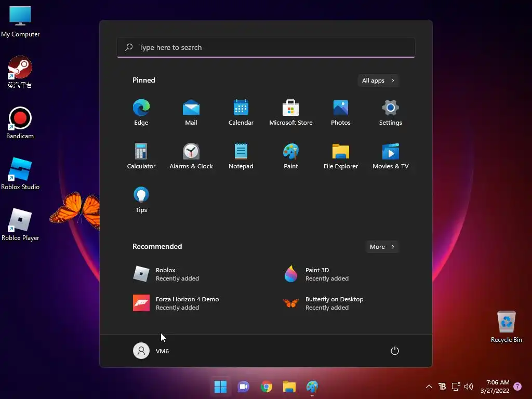The height and width of the screenshot is (399, 532).
Task: Launch Alarms & Clock
Action: click(191, 156)
